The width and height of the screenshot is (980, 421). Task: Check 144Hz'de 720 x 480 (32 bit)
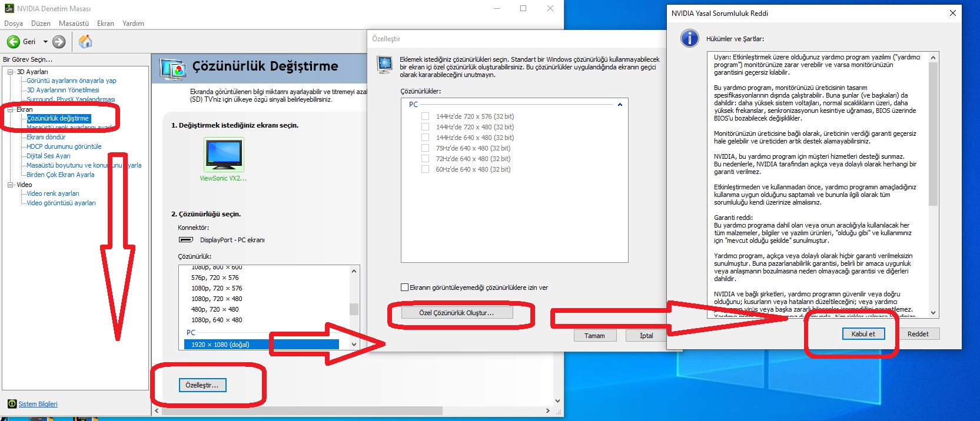pos(425,127)
